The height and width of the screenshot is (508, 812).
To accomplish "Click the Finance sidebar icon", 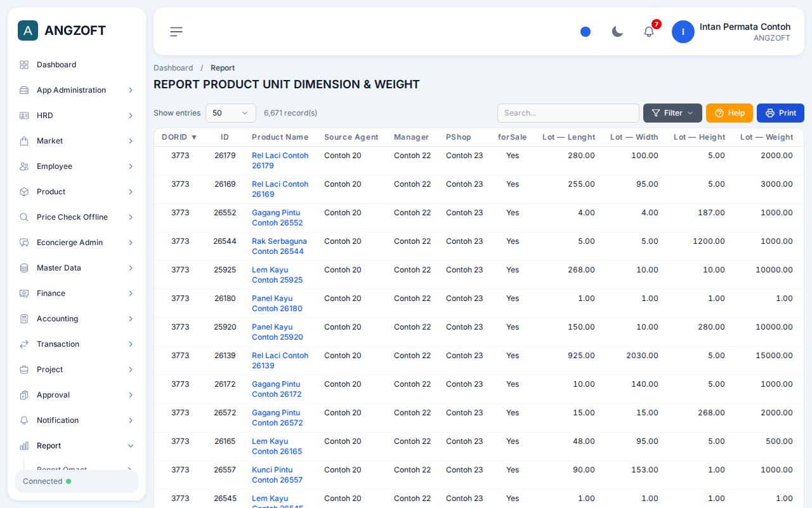I will click(24, 293).
